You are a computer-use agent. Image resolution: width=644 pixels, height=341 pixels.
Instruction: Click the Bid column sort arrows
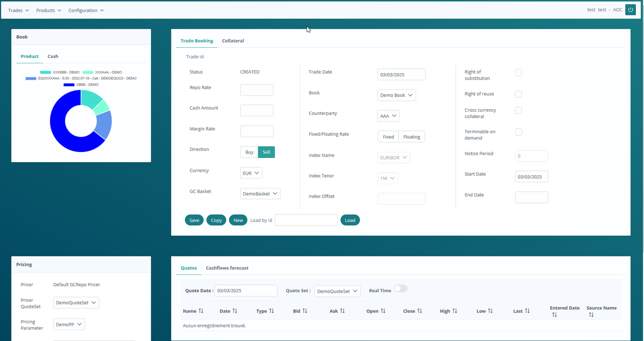304,311
